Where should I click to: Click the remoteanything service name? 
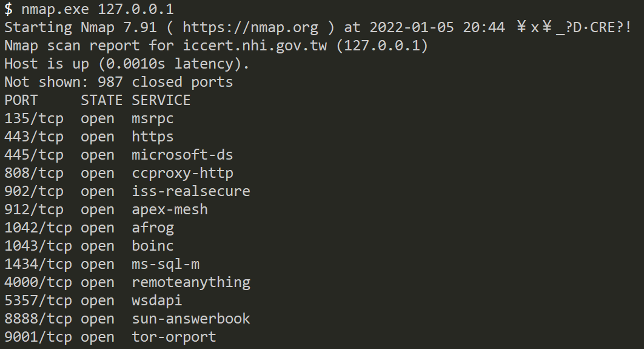[x=190, y=282]
